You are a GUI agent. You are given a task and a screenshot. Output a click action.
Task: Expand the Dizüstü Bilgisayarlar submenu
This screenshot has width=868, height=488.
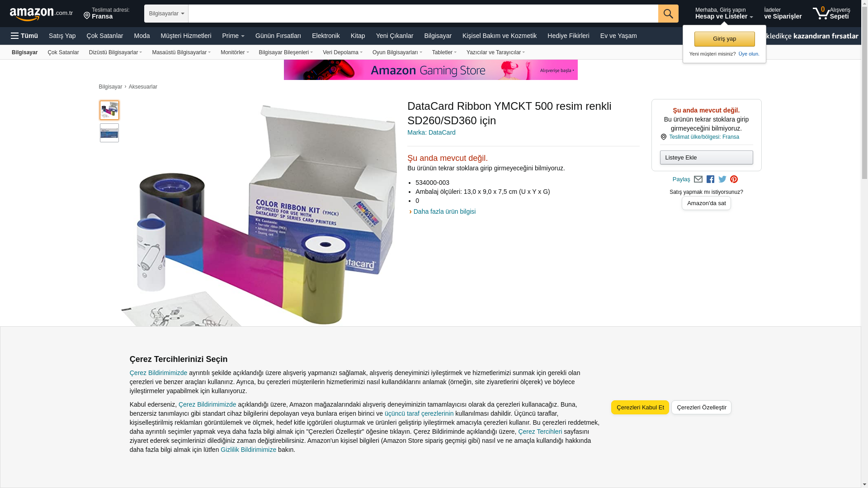(115, 52)
